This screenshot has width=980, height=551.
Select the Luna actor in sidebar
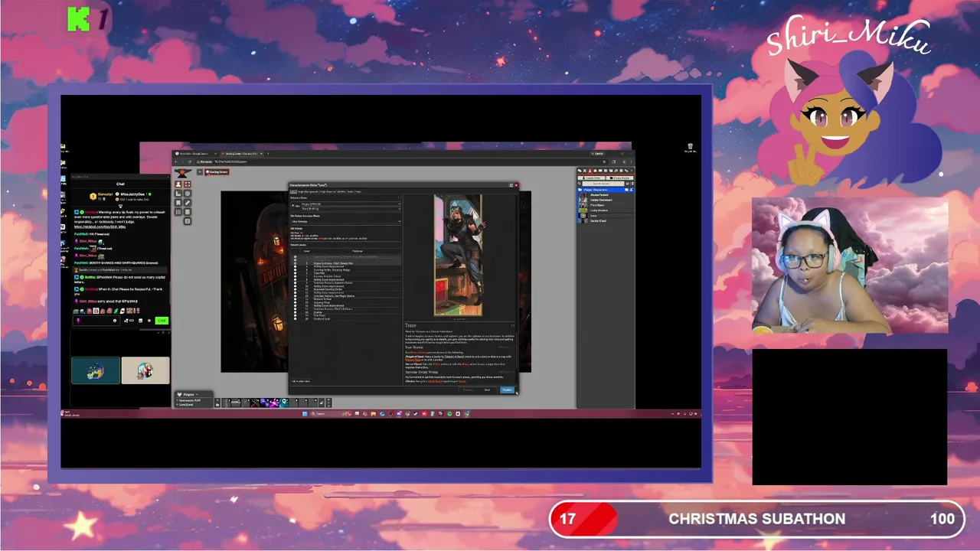pos(593,216)
